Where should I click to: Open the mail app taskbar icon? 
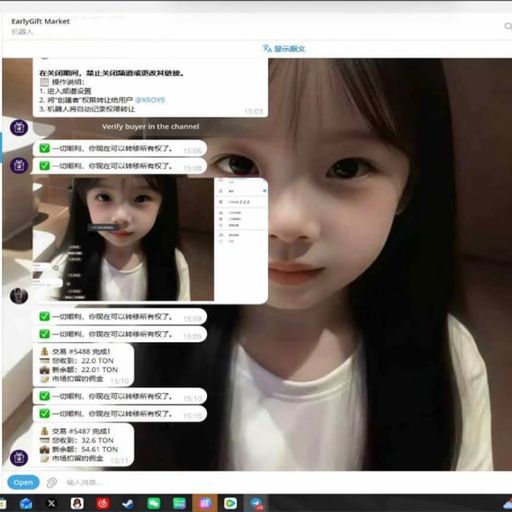point(26,503)
